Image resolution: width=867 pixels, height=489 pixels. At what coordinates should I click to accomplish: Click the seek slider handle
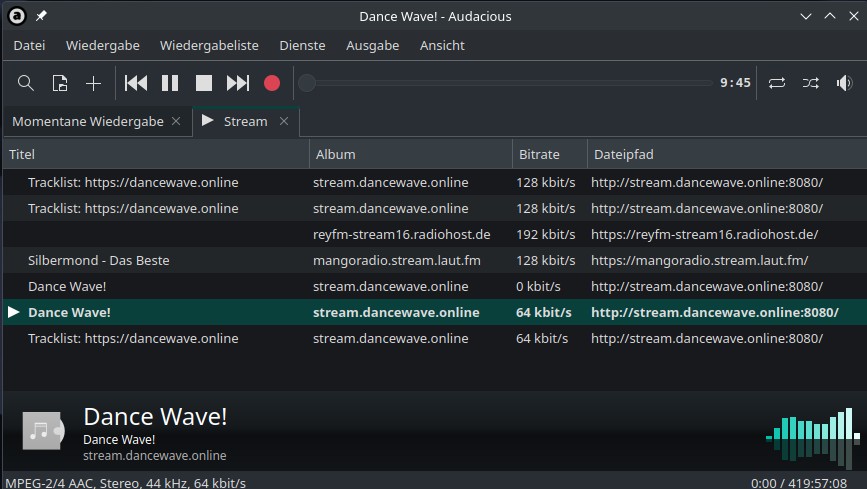[307, 84]
